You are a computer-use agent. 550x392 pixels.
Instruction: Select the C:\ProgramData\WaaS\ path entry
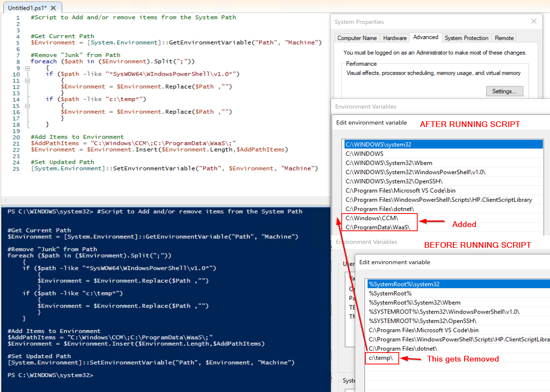378,227
